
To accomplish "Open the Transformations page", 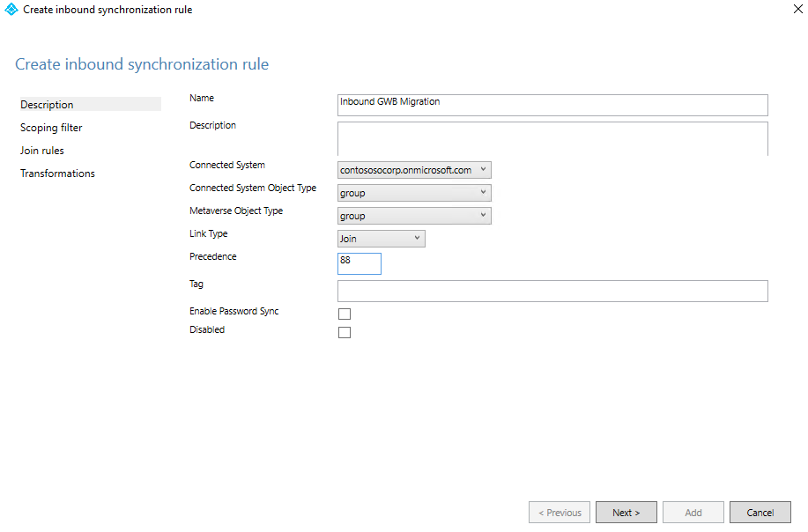I will pos(58,174).
